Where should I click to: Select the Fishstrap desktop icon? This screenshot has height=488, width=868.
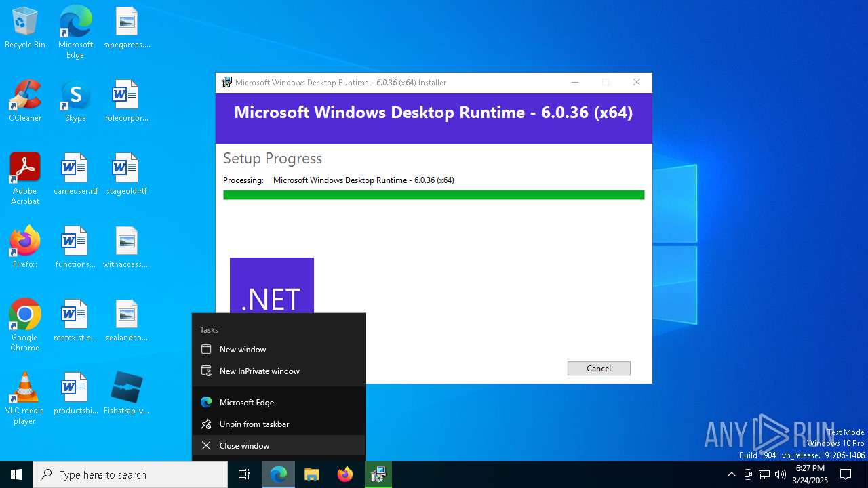click(x=126, y=394)
